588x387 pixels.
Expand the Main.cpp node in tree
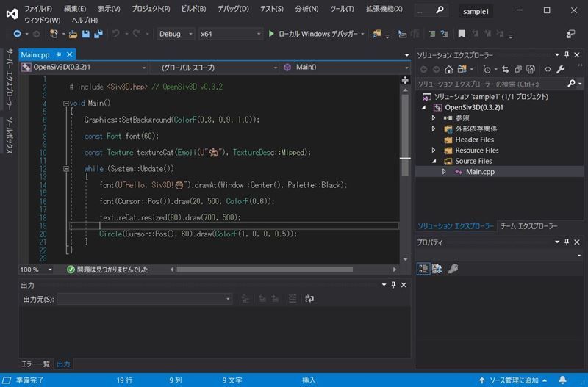click(x=444, y=172)
